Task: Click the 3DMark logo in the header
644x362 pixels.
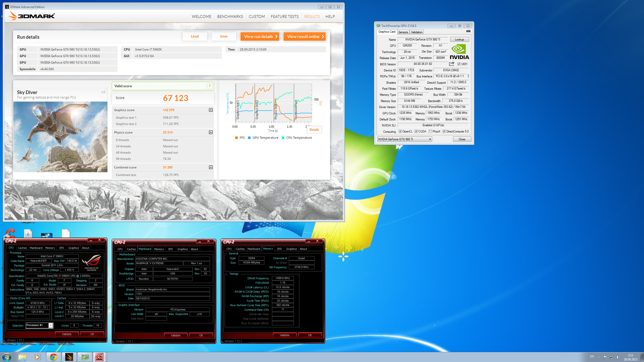Action: point(31,16)
